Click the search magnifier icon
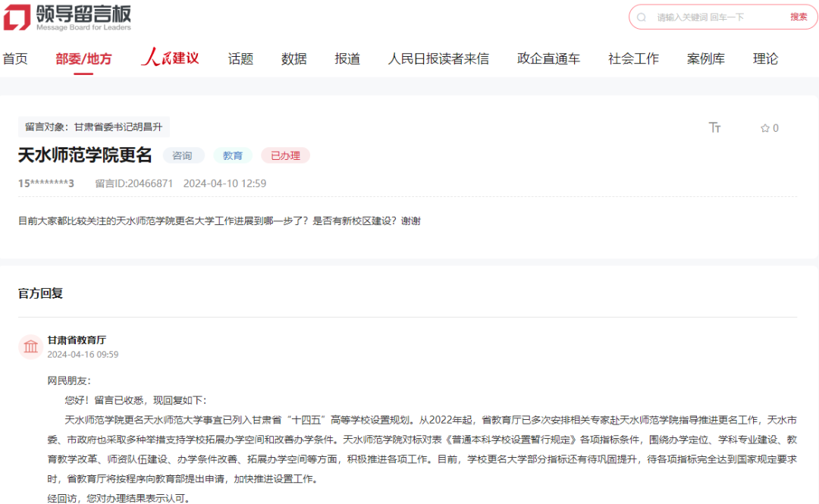The height and width of the screenshot is (504, 819). (644, 17)
